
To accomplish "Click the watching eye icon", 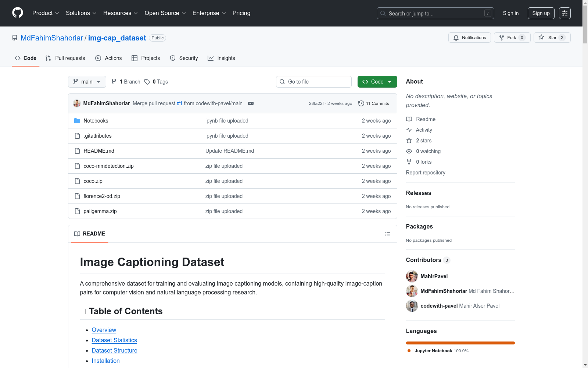I will coord(409,151).
